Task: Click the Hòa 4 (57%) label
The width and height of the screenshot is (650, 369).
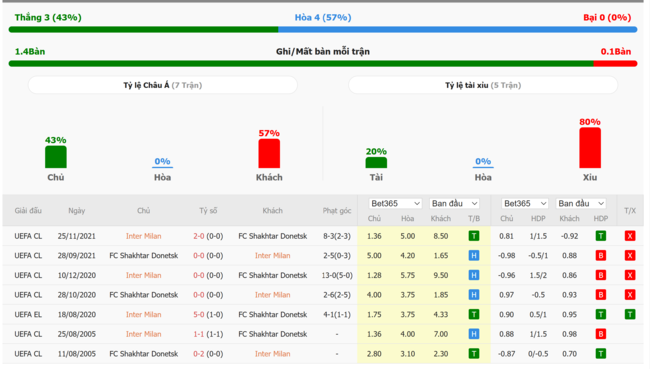Action: 323,17
